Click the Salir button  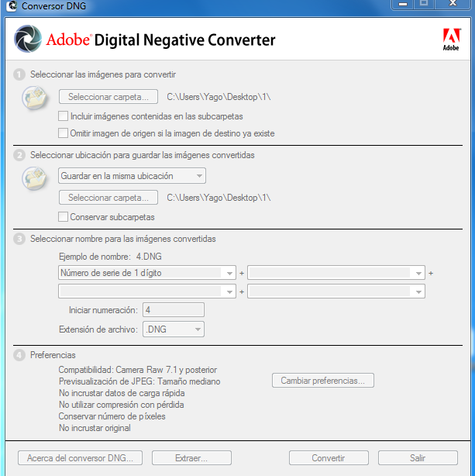tap(418, 458)
